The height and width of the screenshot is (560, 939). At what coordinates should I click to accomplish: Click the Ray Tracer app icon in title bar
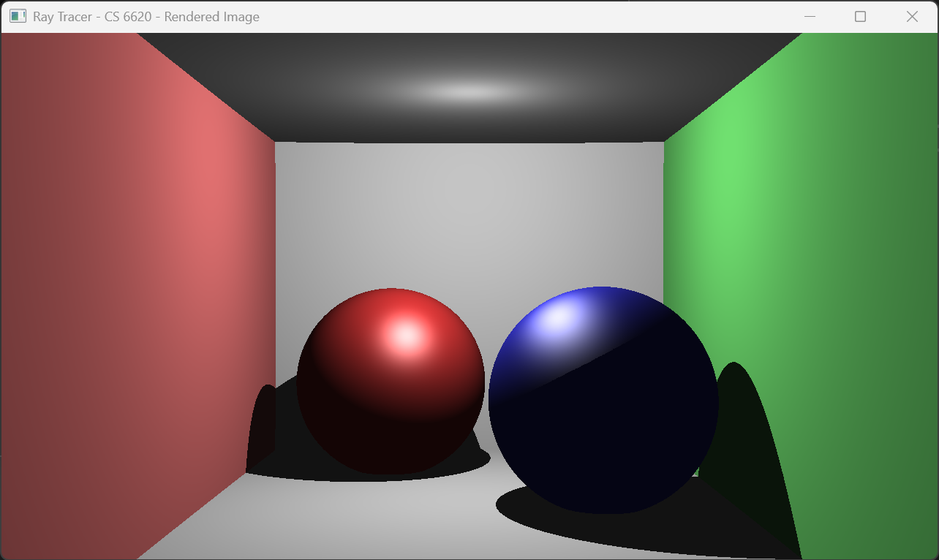pyautogui.click(x=18, y=16)
